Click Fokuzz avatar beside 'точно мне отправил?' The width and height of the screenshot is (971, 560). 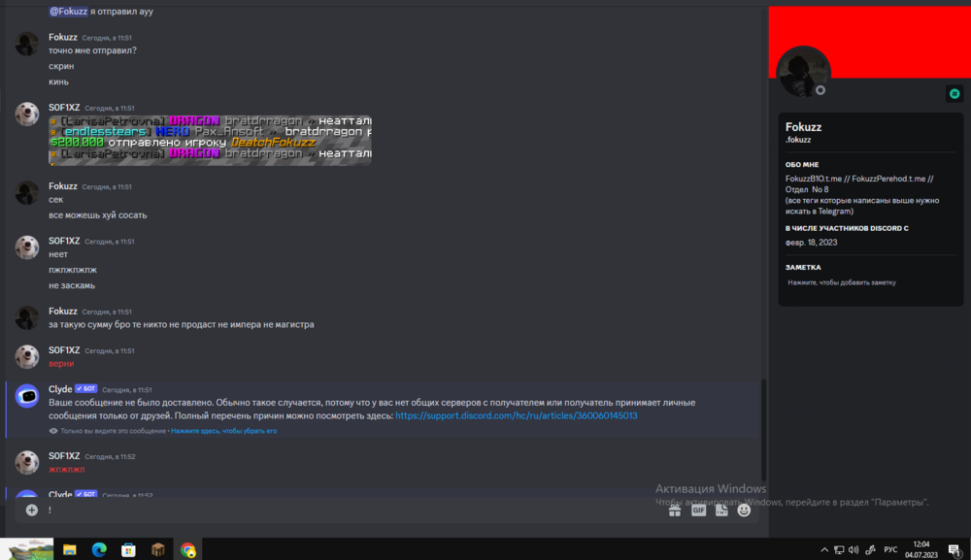[x=26, y=44]
